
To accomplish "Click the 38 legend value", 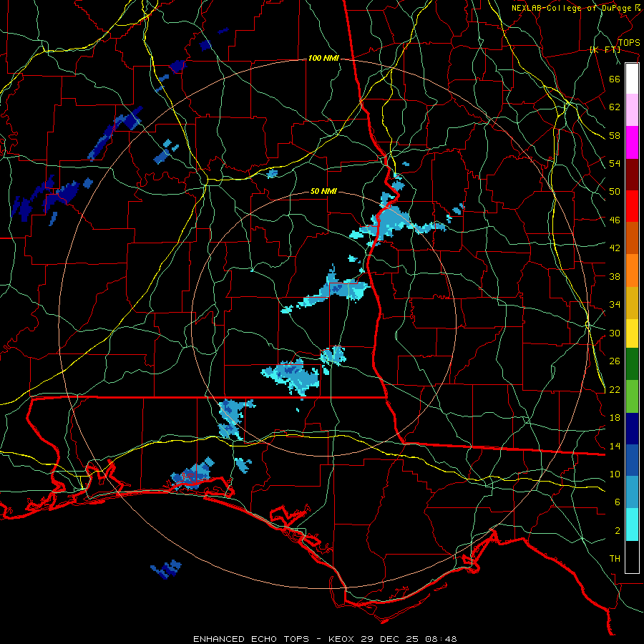I will pos(615,276).
